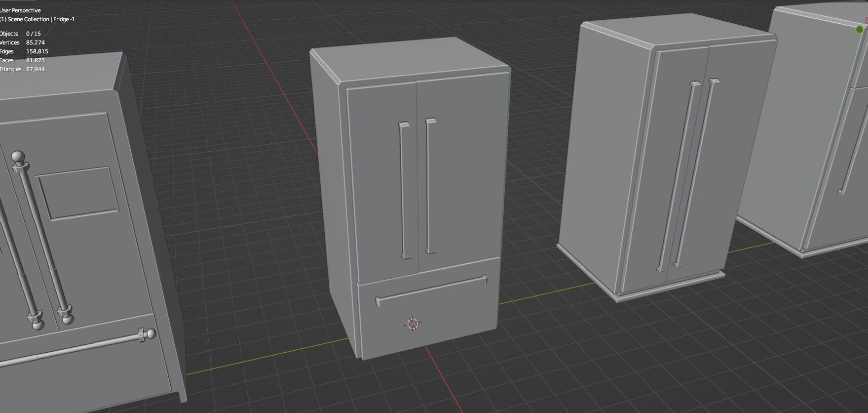Click the 'User Perspective' overlay text
The height and width of the screenshot is (413, 868).
20,10
